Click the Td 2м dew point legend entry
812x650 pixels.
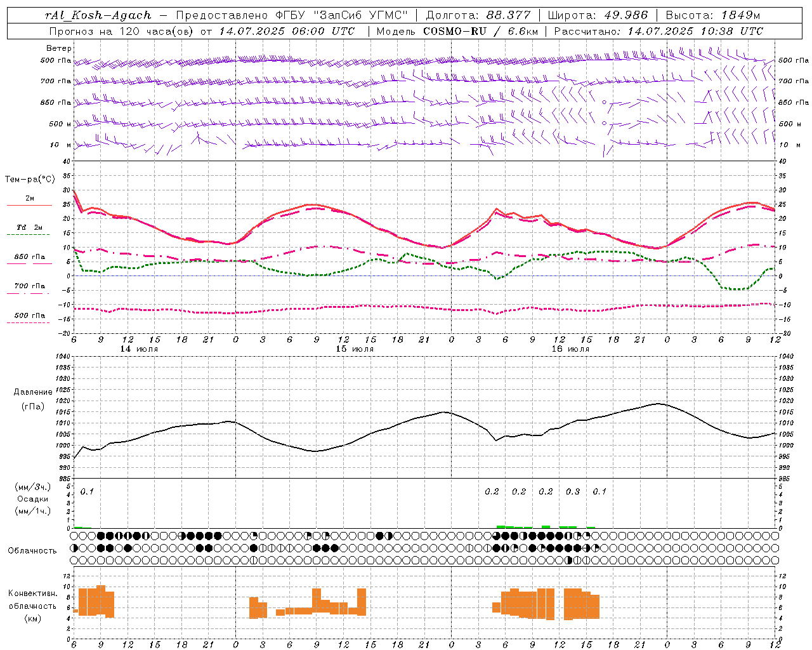(30, 228)
